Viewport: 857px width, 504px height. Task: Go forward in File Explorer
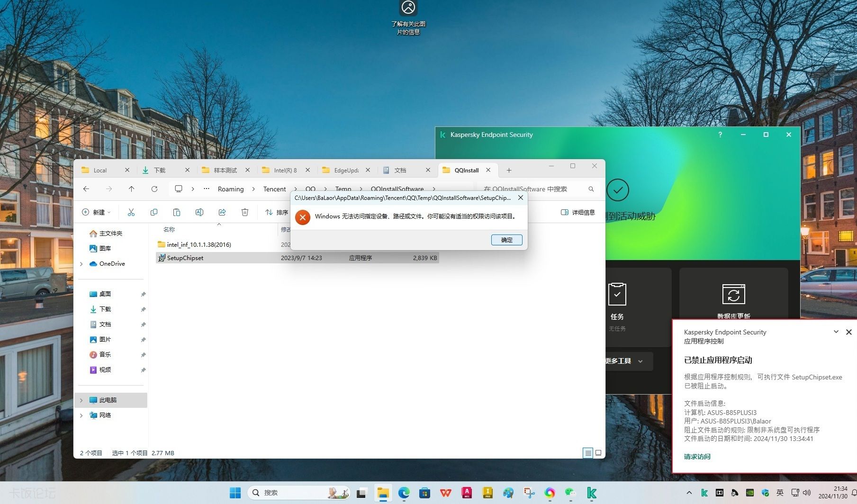click(x=109, y=189)
